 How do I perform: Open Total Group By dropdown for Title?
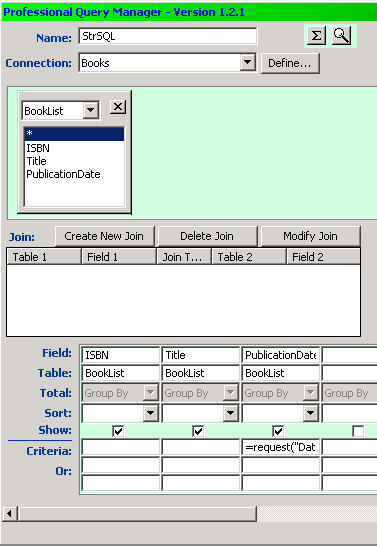pos(230,393)
